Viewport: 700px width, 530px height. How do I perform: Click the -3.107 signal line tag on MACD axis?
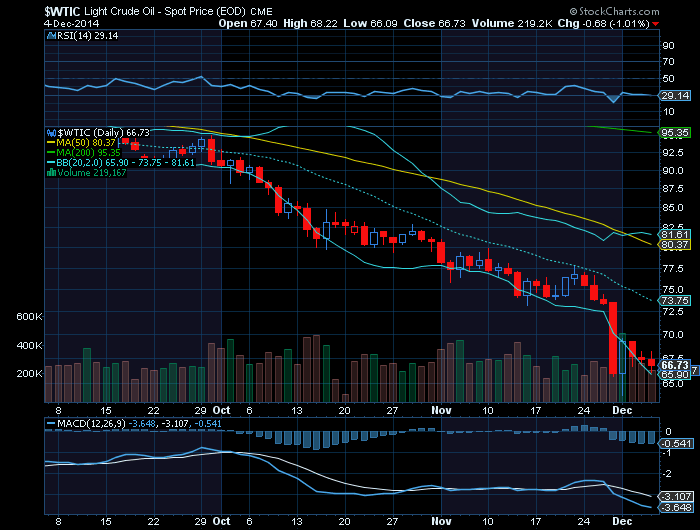676,497
